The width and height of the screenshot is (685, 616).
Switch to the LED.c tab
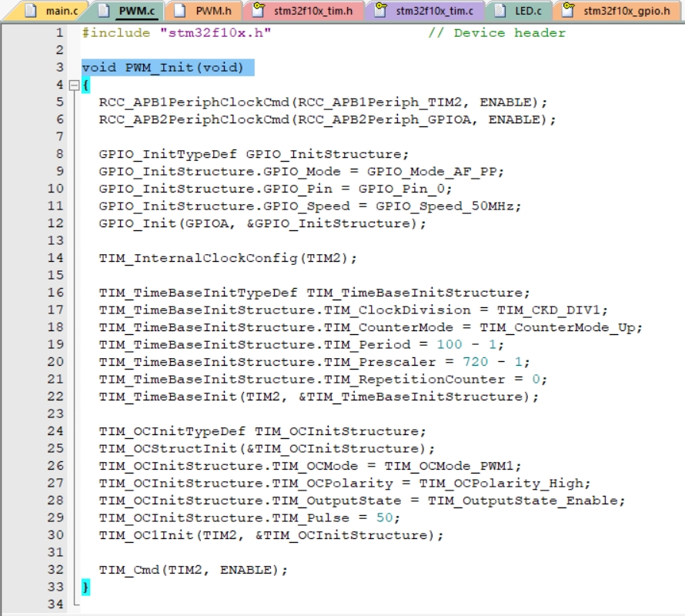(519, 11)
